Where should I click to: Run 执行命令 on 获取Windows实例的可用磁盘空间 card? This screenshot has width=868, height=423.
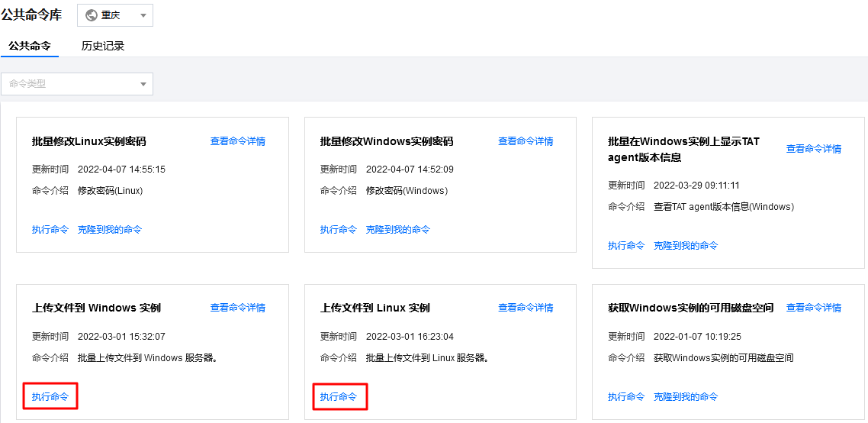tap(626, 397)
